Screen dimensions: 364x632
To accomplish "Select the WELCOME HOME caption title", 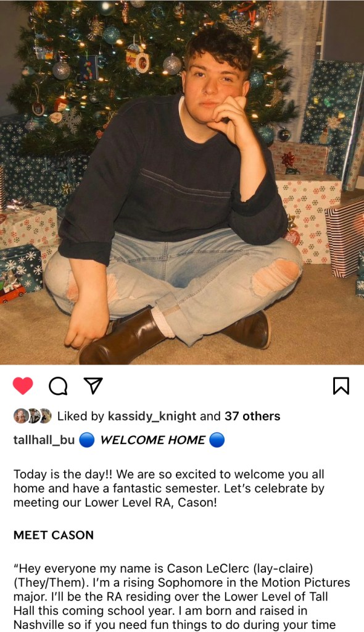I will click(152, 440).
